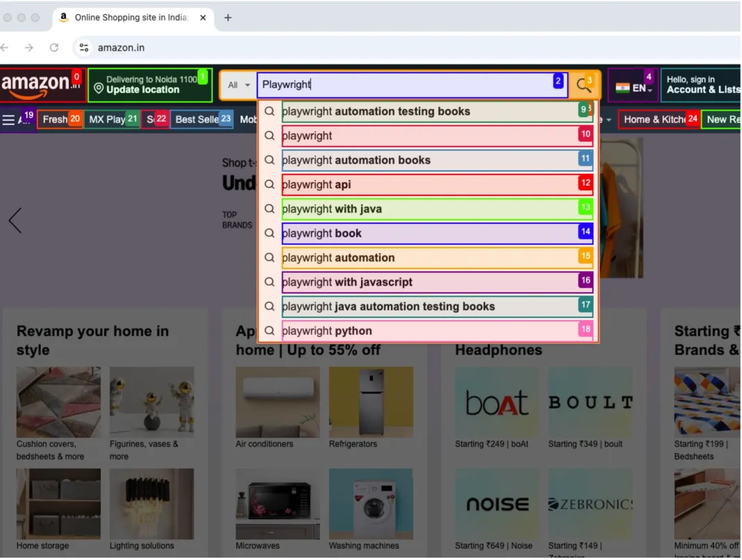
Task: Open the Refrigerators thumbnail
Action: [371, 403]
